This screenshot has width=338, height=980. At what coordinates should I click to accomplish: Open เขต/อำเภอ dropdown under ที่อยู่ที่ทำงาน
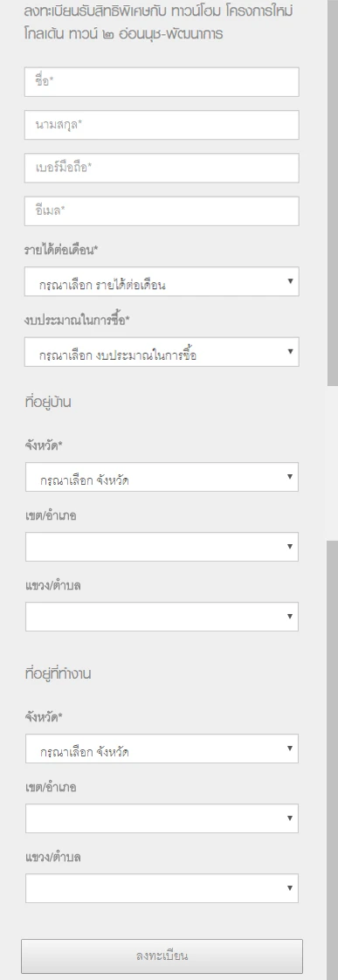(162, 818)
